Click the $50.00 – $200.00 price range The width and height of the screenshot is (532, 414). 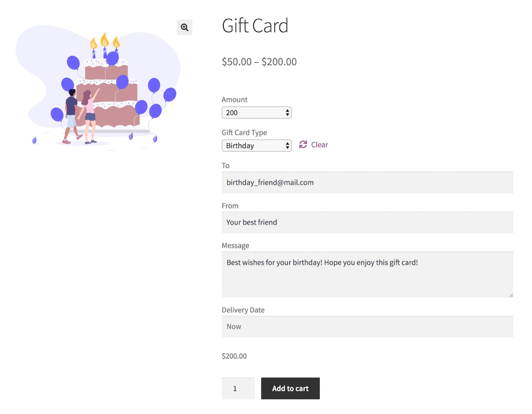tap(259, 62)
